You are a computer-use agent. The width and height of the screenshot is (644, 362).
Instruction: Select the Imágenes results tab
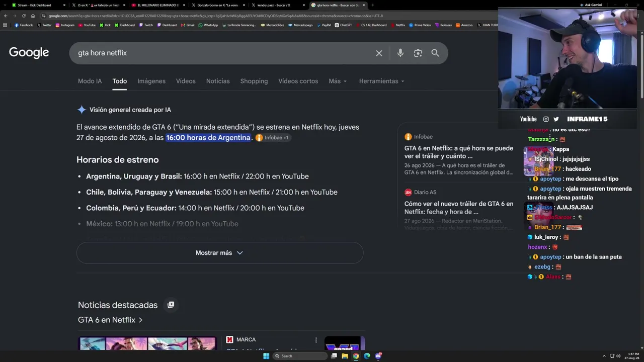coord(151,81)
